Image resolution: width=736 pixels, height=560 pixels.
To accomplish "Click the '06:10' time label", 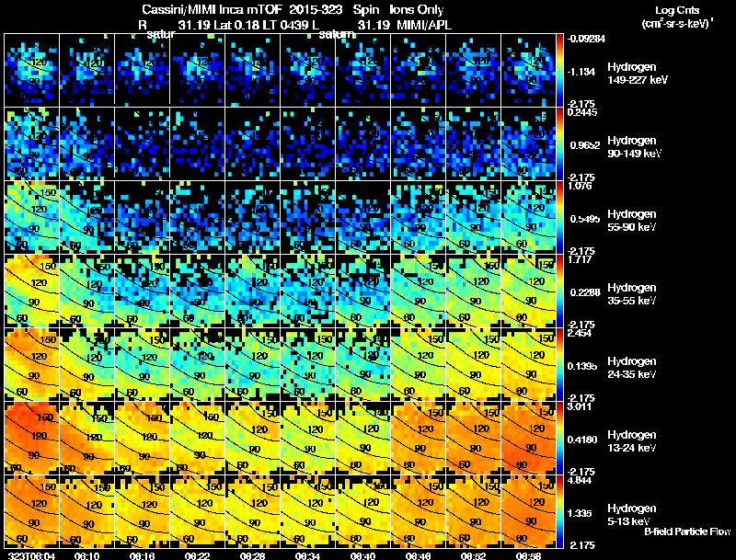I will [86, 555].
